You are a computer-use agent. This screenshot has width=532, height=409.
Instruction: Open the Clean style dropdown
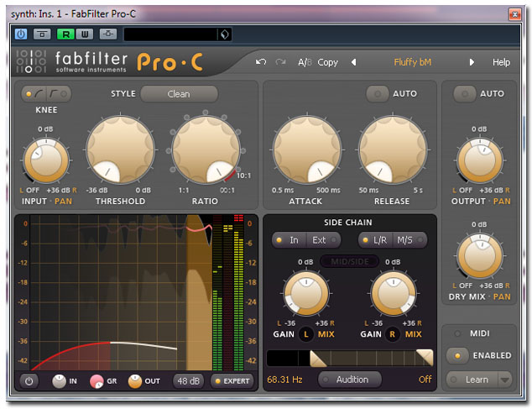[179, 94]
